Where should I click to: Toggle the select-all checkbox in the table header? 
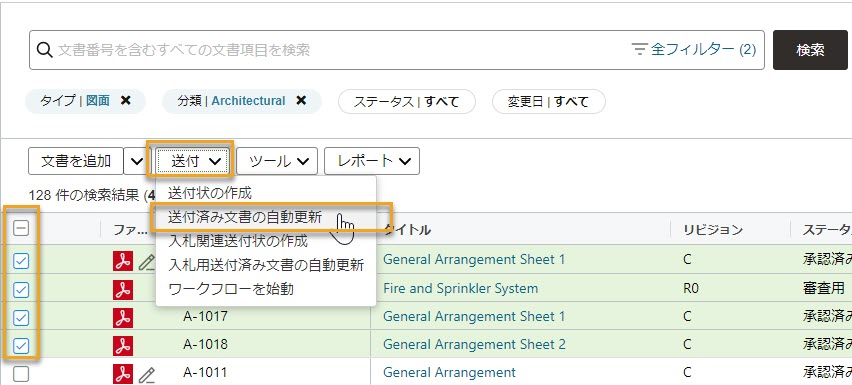[x=21, y=229]
